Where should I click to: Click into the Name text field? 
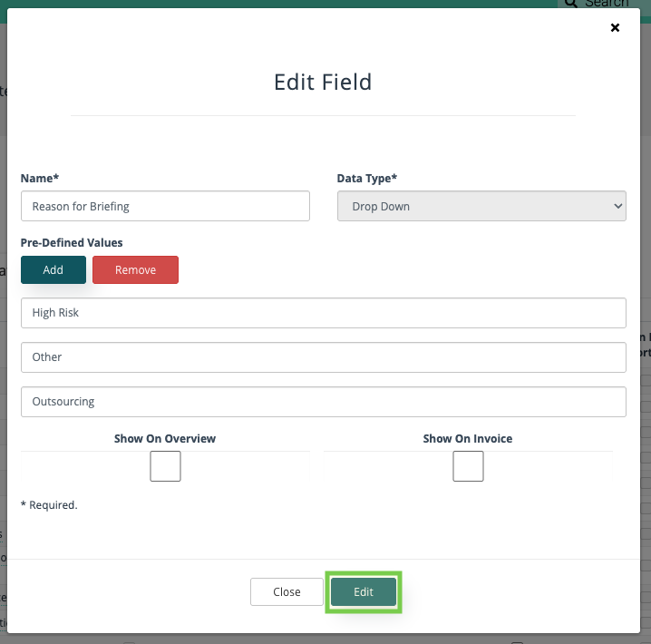click(165, 206)
